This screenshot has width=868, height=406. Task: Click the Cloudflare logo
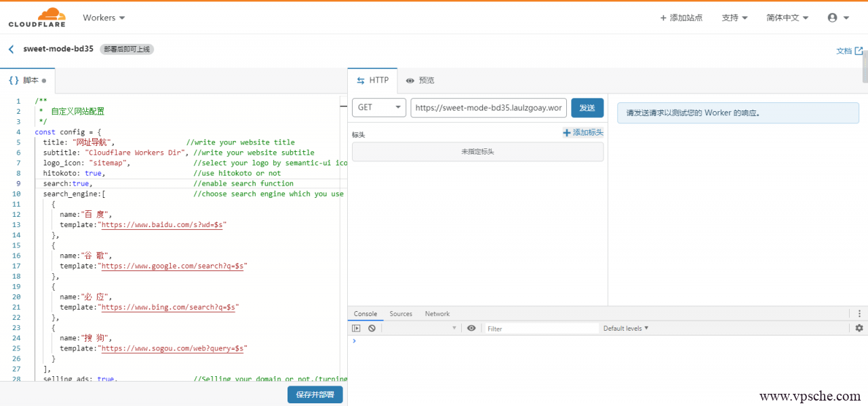[37, 17]
